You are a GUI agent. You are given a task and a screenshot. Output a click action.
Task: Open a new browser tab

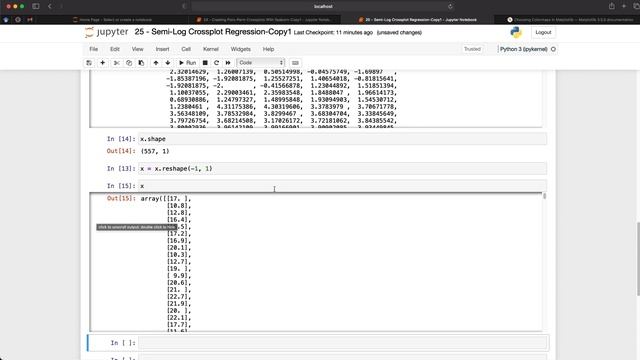pyautogui.click(x=624, y=6)
